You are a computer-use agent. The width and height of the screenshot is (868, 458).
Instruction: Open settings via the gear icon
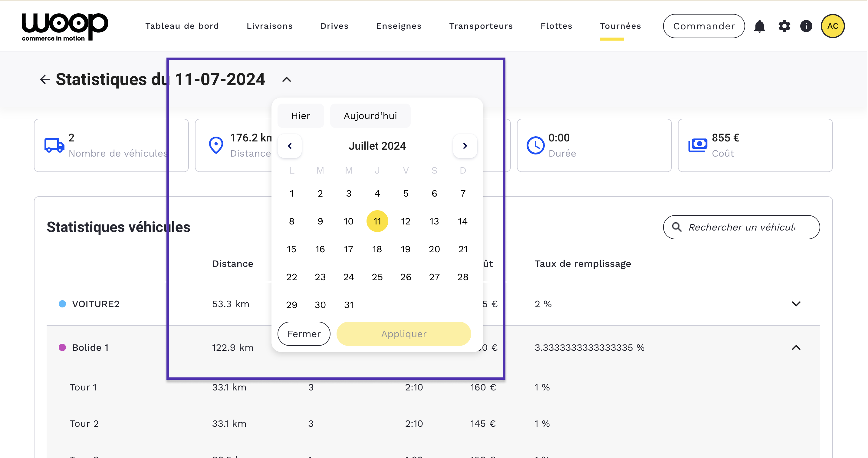784,26
